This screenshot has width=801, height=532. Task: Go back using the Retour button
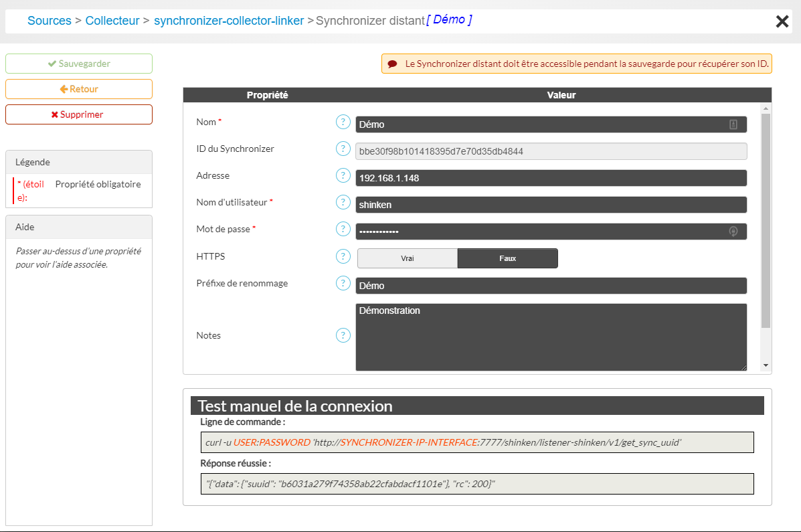coord(79,89)
